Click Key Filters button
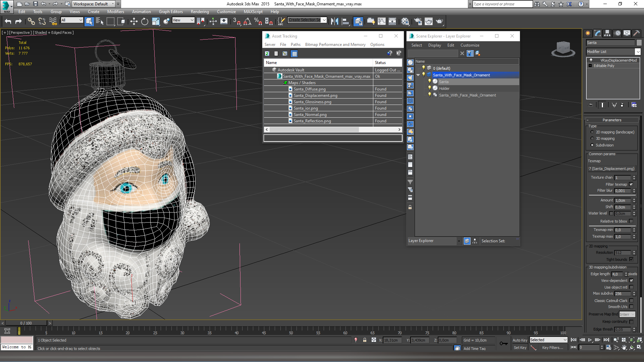The height and width of the screenshot is (362, 644). [552, 348]
